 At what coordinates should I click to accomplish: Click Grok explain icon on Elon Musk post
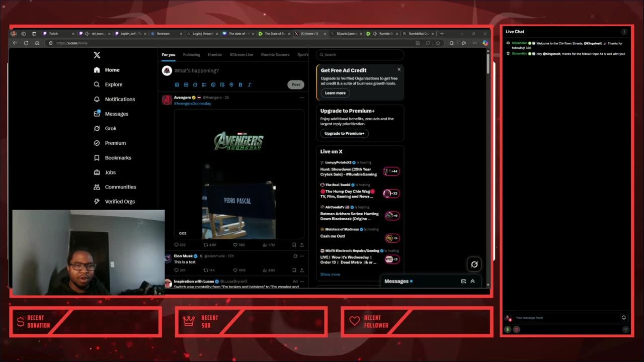point(295,256)
